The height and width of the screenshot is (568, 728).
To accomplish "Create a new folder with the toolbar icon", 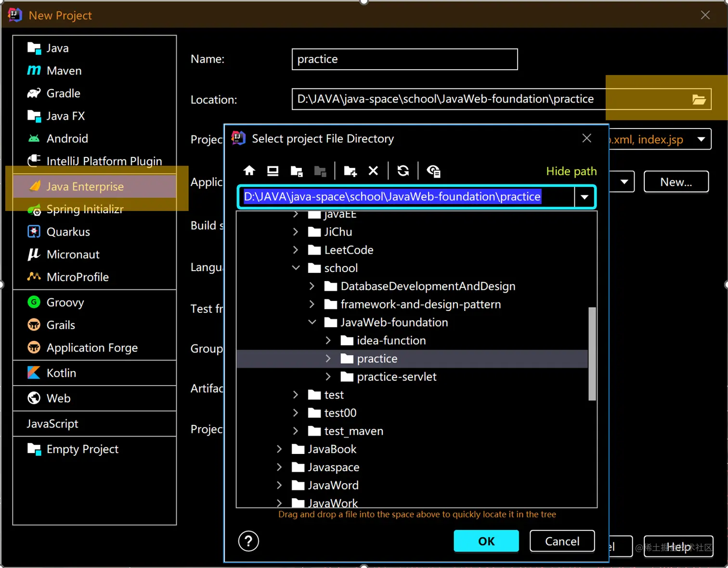I will [x=350, y=171].
